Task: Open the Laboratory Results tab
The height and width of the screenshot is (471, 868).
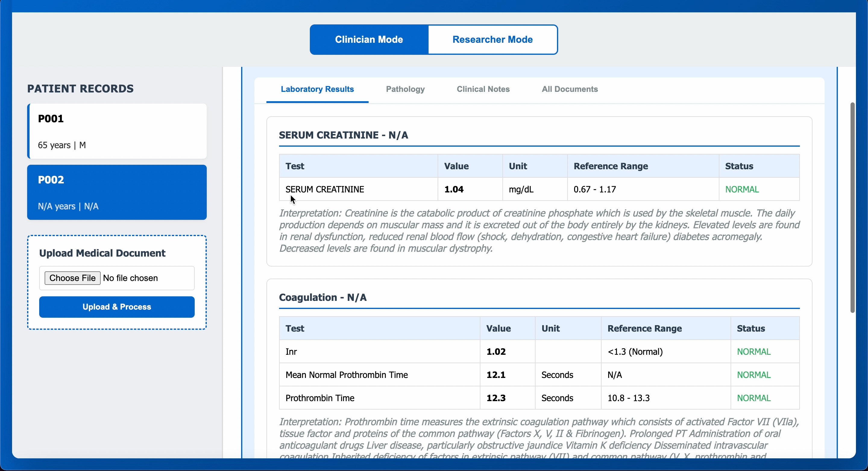Action: point(317,89)
